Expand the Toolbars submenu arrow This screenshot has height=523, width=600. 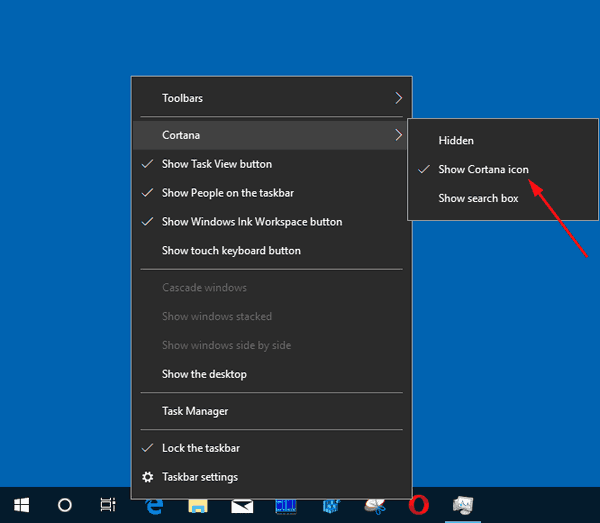(398, 98)
